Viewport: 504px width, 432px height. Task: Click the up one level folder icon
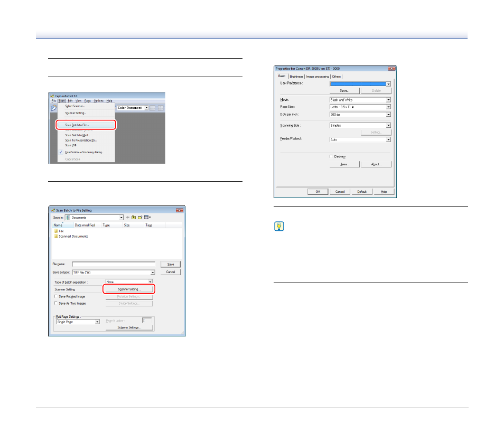click(134, 218)
